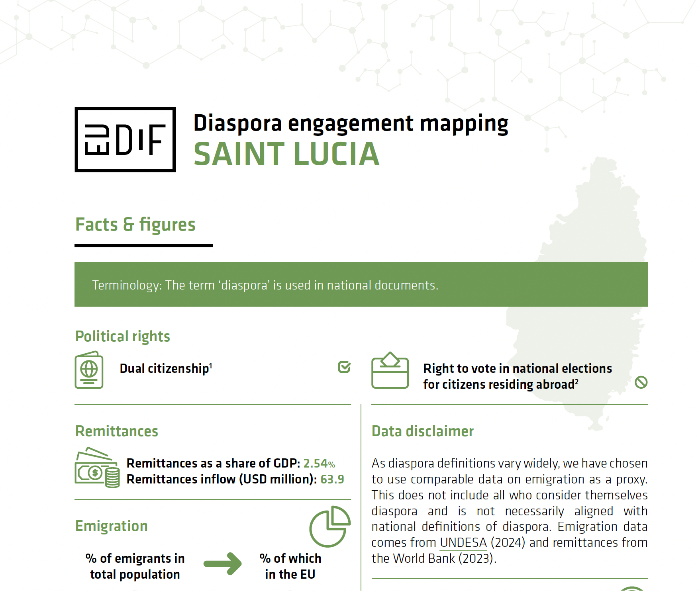Click the EUDIF logo
700x591 pixels.
tap(125, 140)
